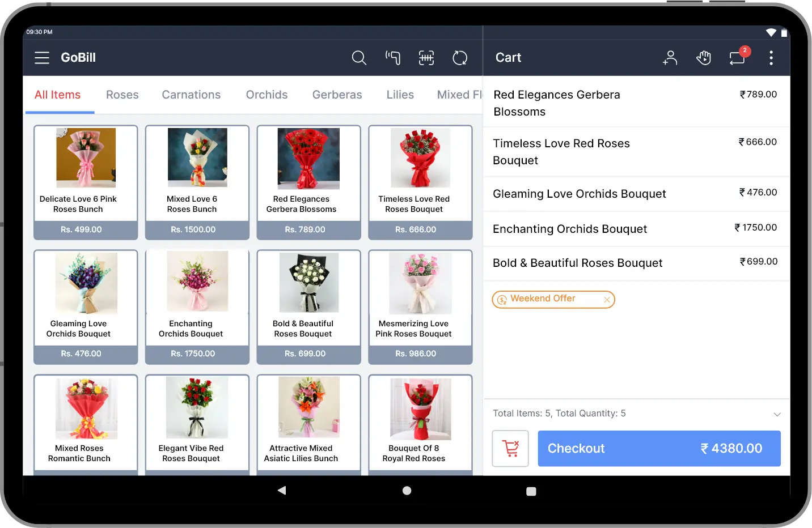Switch to the Orchids category tab
Screen dimensions: 812x528
pos(267,95)
